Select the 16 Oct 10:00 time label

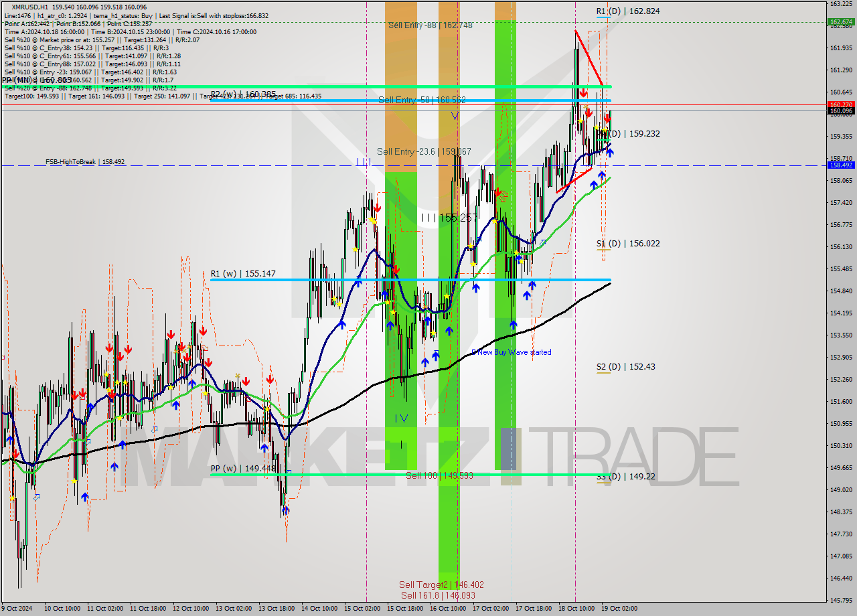coord(447,609)
